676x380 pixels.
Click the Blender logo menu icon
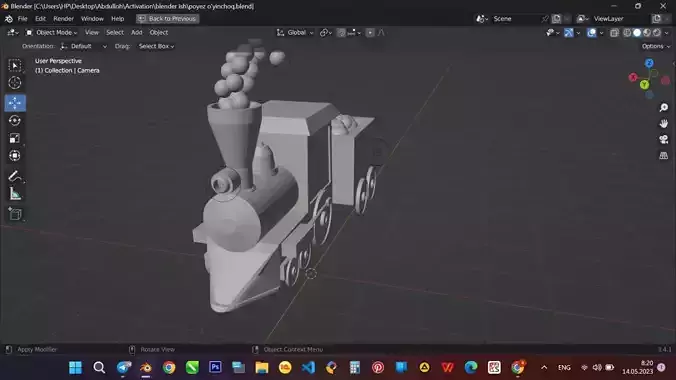click(9, 19)
